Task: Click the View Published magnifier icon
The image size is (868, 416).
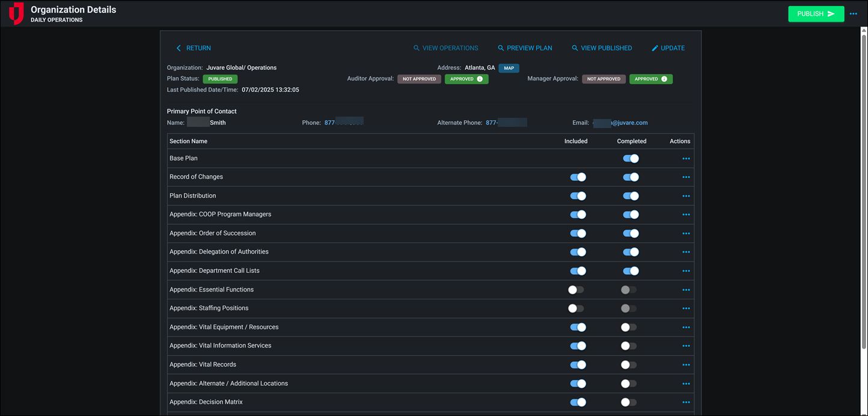Action: [575, 48]
